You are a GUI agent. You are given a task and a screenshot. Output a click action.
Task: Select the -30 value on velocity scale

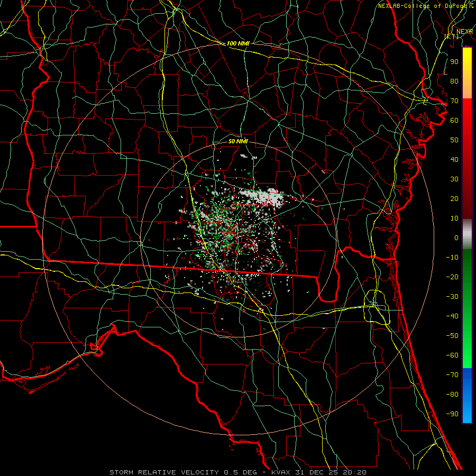click(x=452, y=297)
